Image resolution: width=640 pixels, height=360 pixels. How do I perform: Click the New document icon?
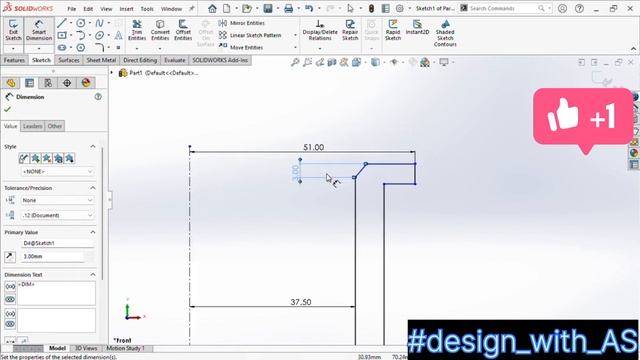tap(227, 8)
